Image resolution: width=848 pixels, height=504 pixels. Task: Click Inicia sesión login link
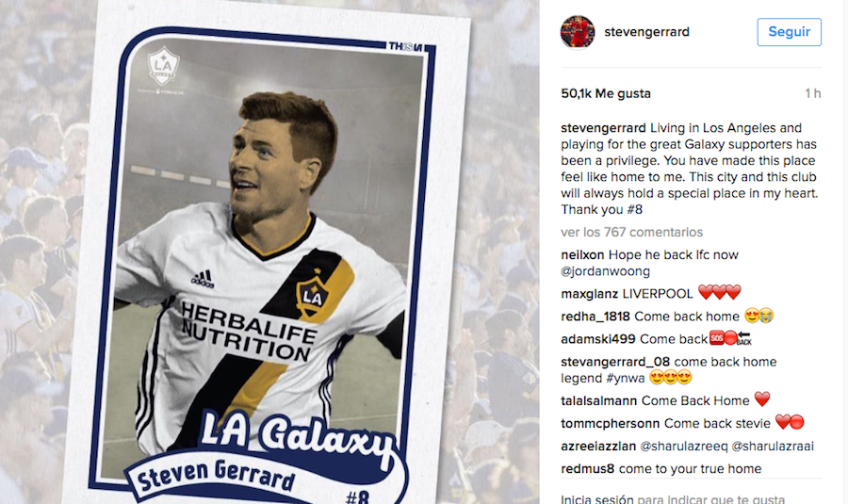pyautogui.click(x=597, y=499)
